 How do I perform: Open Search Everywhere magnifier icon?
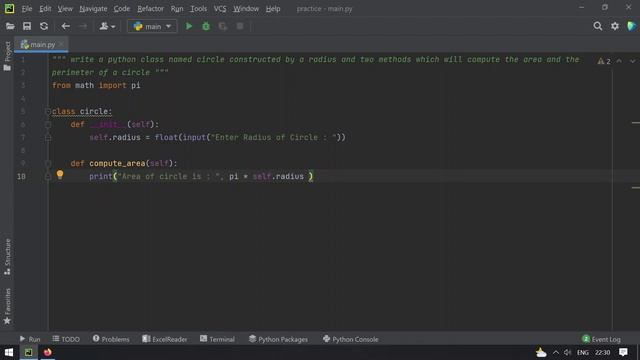click(598, 27)
